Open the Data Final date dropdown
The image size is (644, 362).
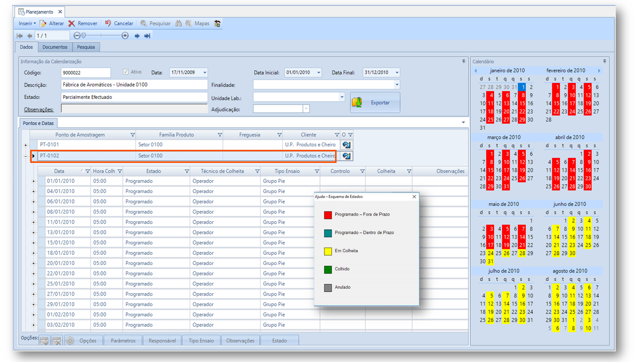pos(397,73)
